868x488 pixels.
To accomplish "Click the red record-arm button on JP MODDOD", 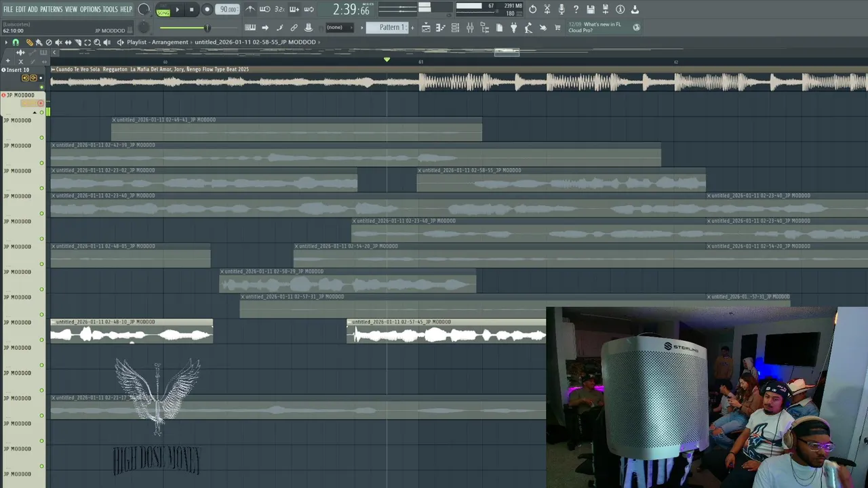I will click(x=41, y=104).
